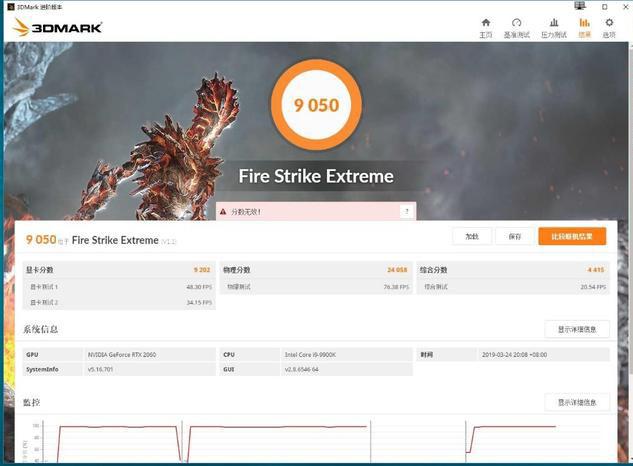Click the Graphics test 1 row 48.30 FPS

(x=119, y=287)
